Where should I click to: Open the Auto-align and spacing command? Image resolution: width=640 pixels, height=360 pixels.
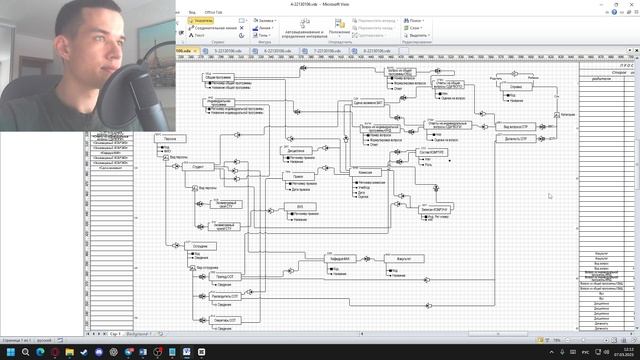304,29
